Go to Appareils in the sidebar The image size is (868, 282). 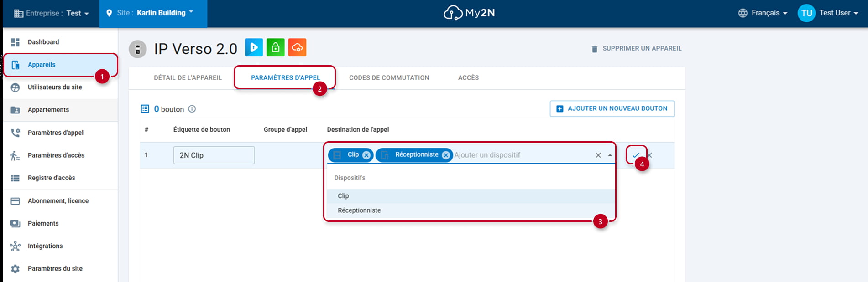[60, 65]
